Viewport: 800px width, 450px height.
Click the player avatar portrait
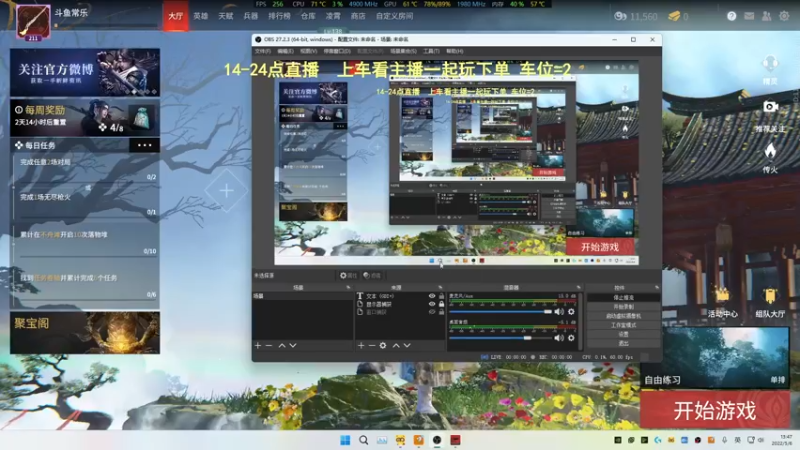pos(33,22)
